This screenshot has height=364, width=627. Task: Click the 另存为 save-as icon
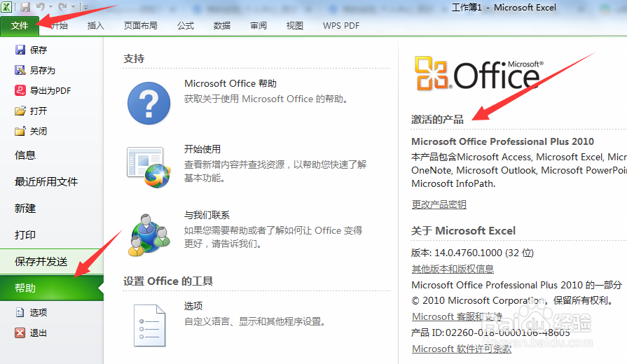click(20, 70)
